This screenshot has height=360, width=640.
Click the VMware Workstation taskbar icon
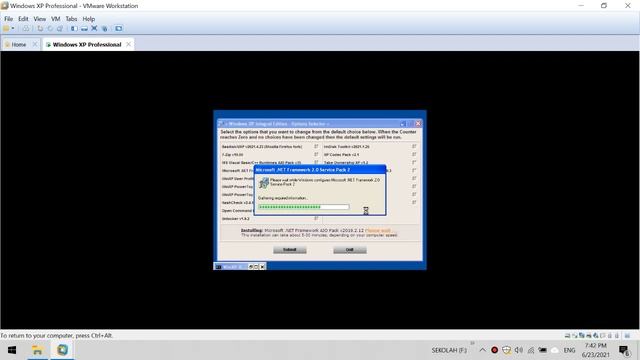[62, 350]
